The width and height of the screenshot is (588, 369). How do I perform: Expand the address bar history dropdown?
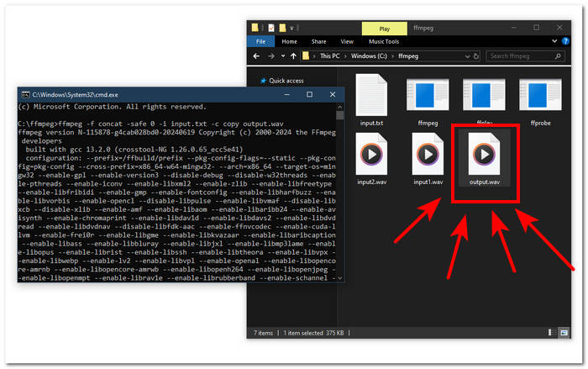pos(467,56)
